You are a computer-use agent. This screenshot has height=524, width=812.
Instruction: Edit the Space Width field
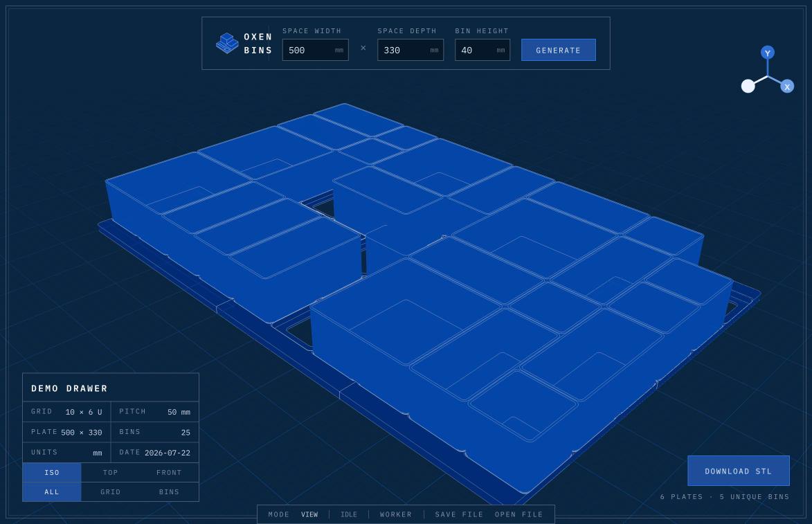coord(316,51)
